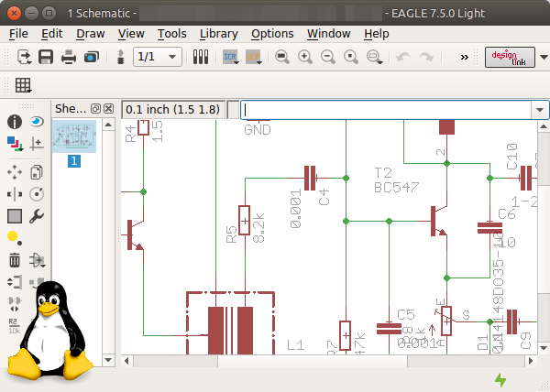Click the canvas vertical scrollbar up arrow

(x=544, y=126)
